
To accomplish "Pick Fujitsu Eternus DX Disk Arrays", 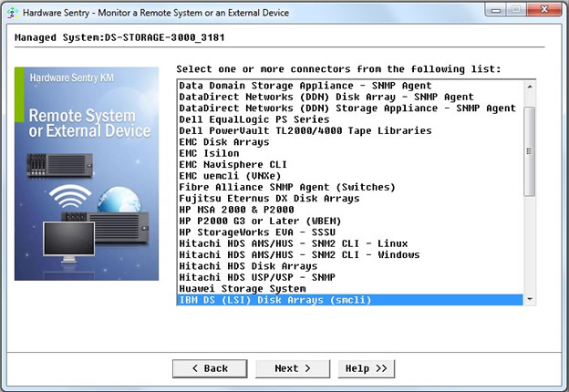I will [x=268, y=198].
